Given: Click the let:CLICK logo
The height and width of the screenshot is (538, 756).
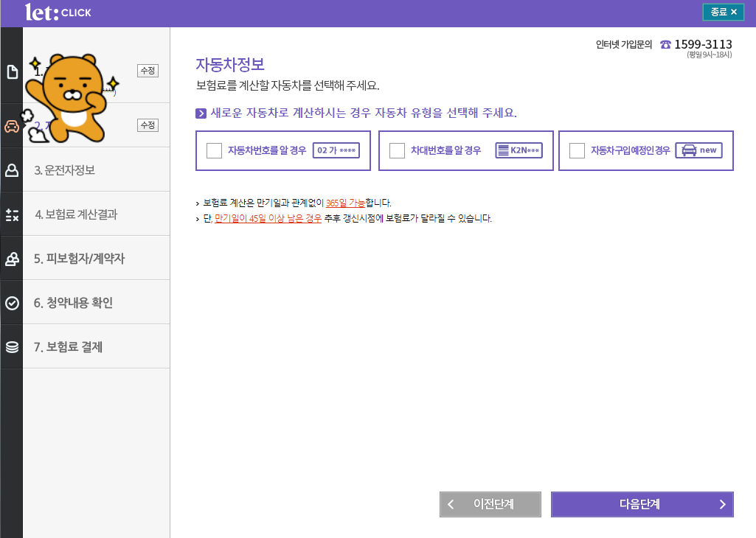Looking at the screenshot, I should coord(58,12).
